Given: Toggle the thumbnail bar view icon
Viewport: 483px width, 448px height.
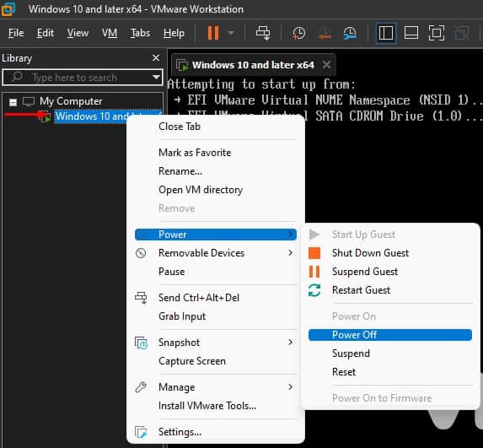Looking at the screenshot, I should tap(411, 33).
